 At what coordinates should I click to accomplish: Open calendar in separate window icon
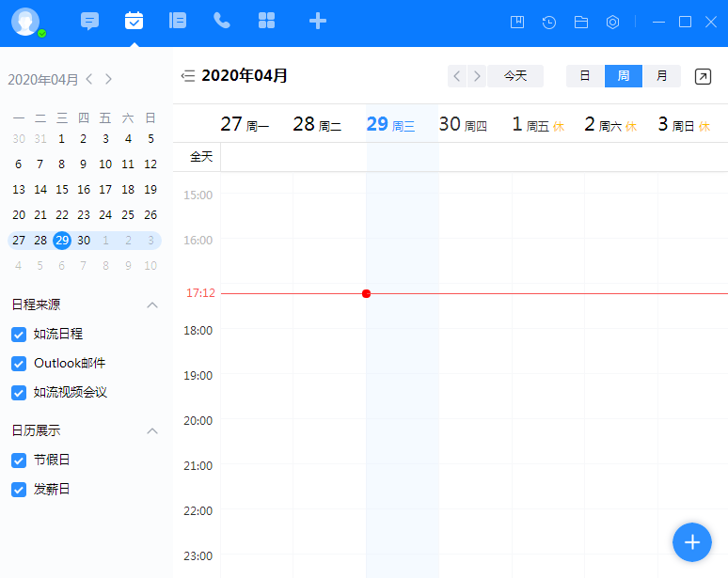click(703, 76)
